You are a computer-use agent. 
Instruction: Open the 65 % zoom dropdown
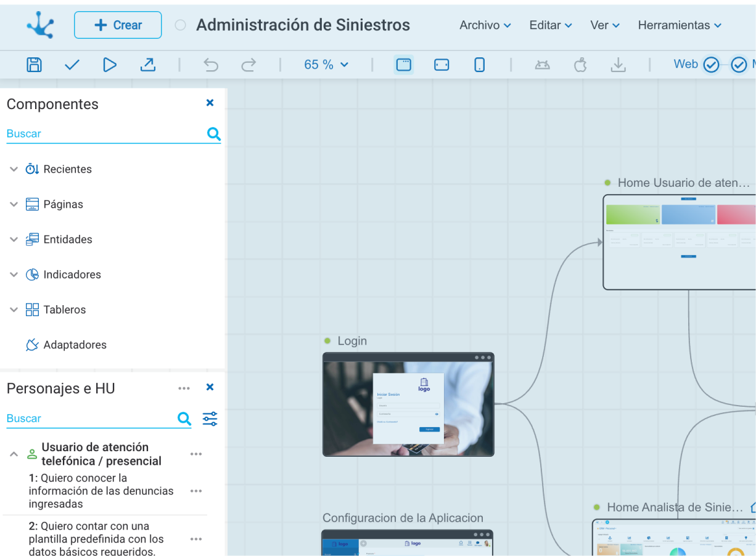[326, 65]
